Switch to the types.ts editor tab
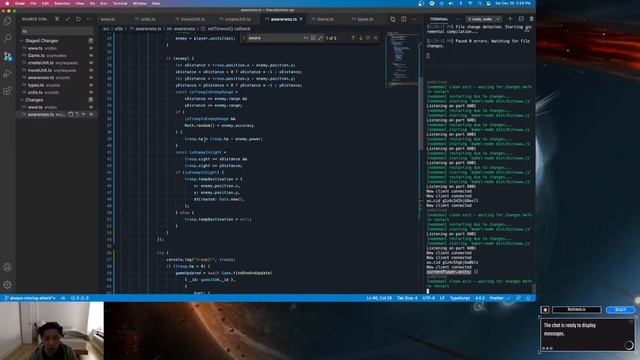The width and height of the screenshot is (640, 360). coord(365,19)
